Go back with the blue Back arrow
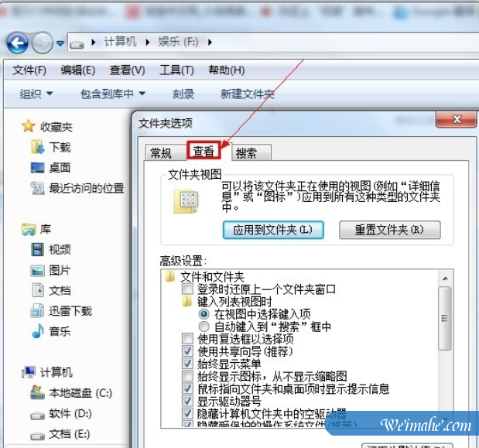 coord(18,43)
